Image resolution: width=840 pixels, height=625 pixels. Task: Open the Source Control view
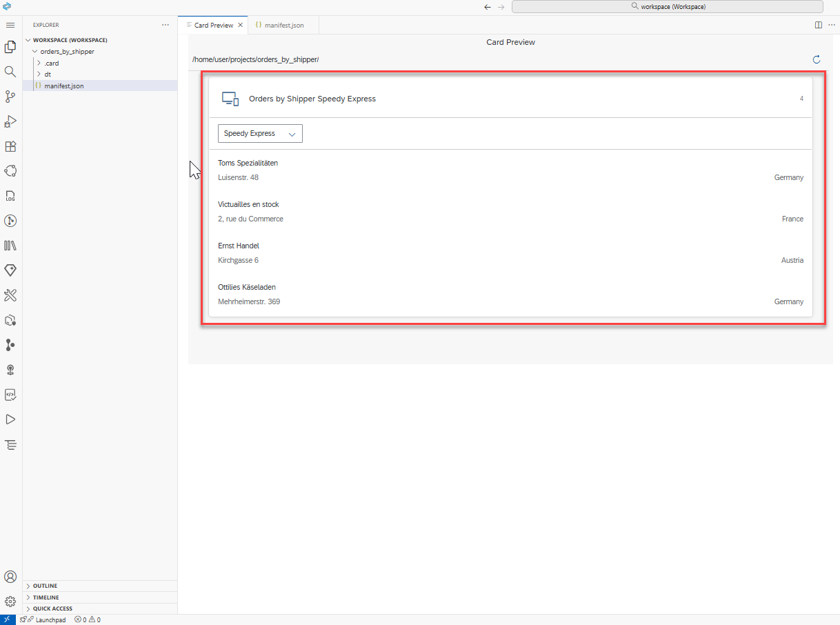[10, 97]
